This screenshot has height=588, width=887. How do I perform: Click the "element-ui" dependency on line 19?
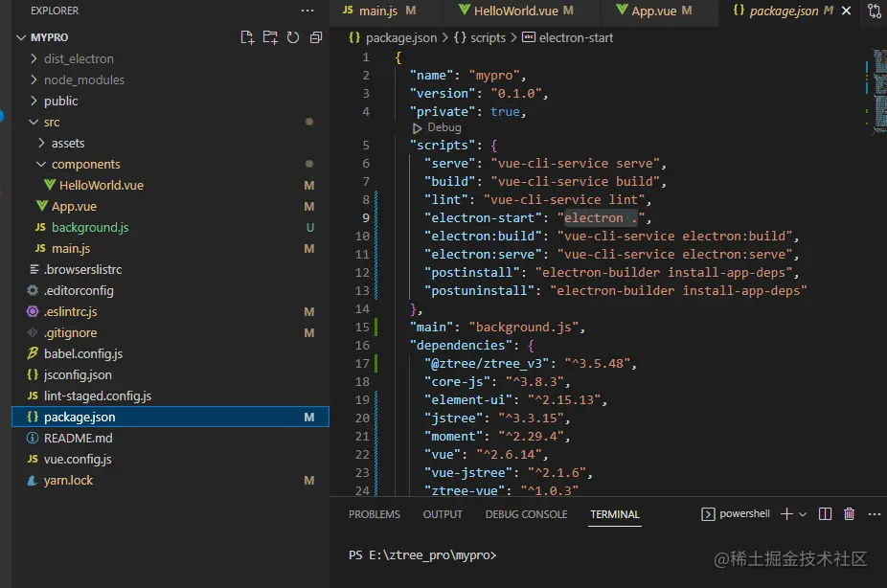[472, 399]
